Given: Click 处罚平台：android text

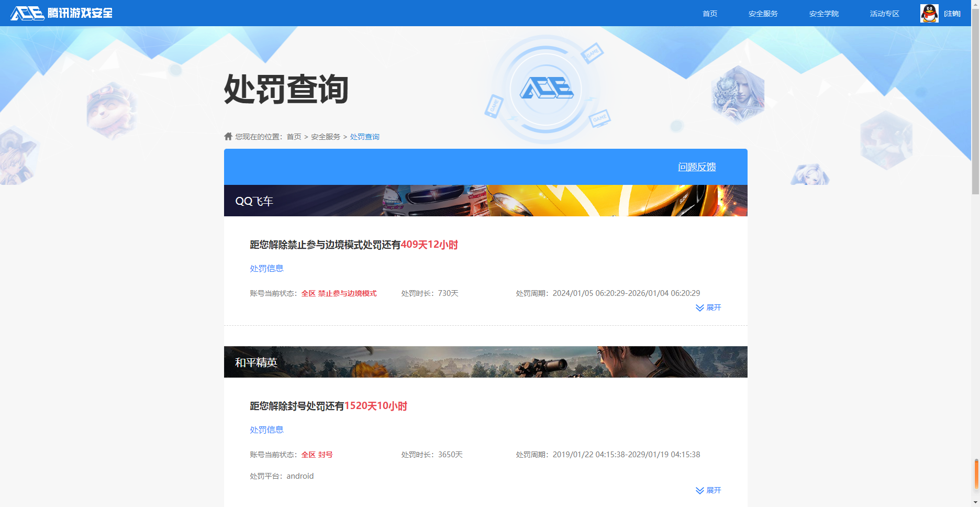Looking at the screenshot, I should [x=282, y=476].
